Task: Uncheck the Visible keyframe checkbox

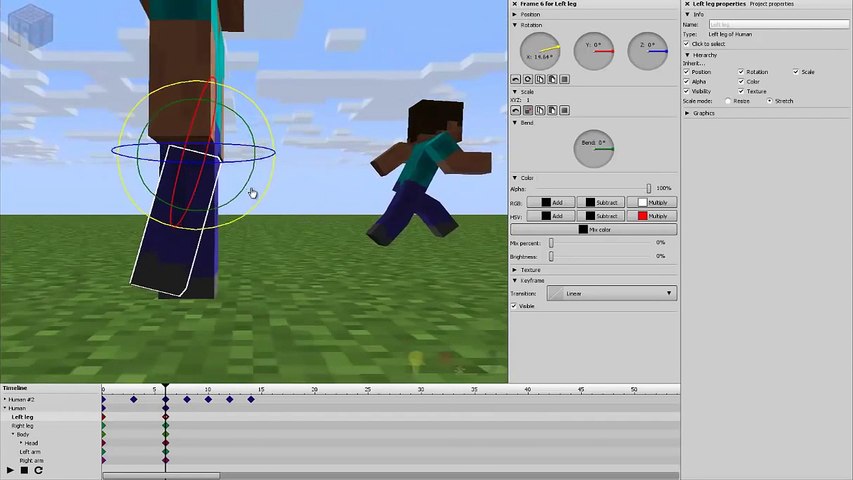Action: click(514, 306)
